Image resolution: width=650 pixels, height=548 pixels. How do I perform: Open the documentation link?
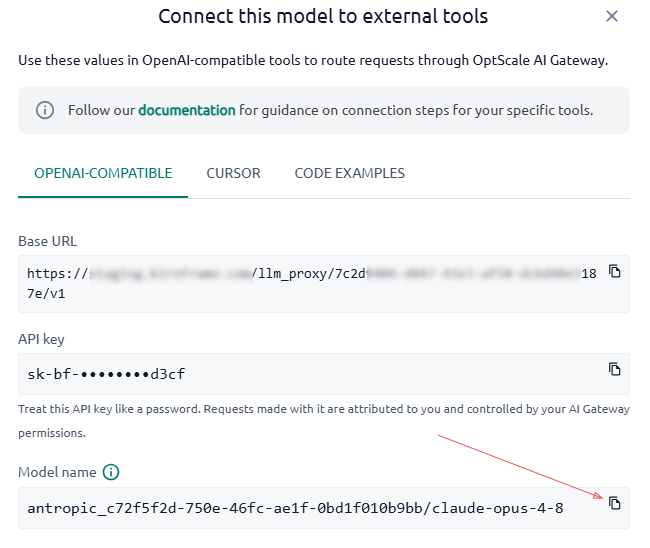click(x=187, y=110)
